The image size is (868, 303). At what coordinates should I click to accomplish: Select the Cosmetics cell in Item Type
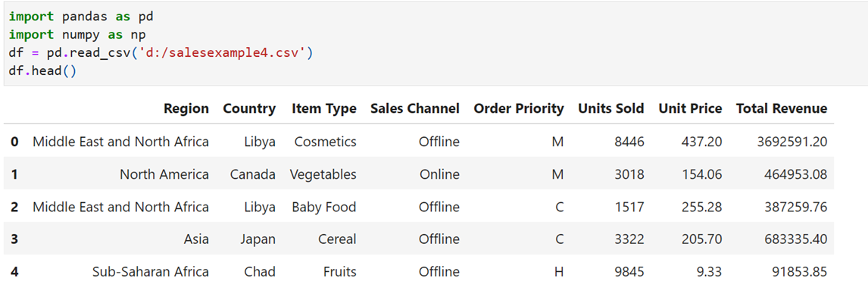325,142
